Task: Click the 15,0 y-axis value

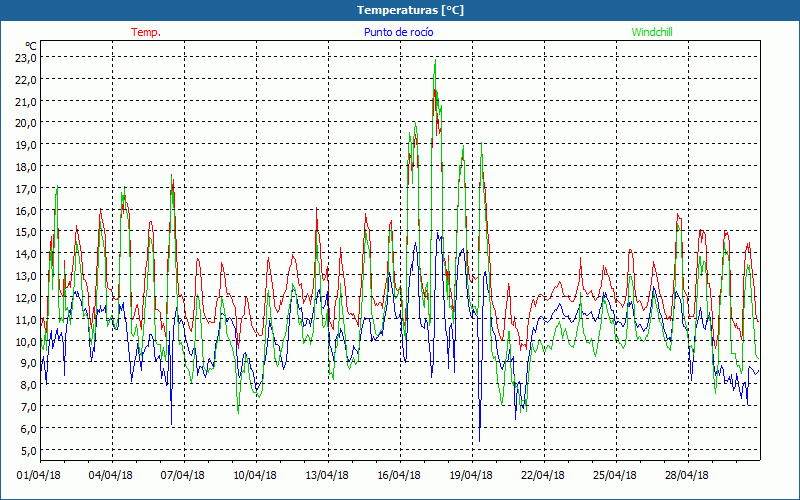Action: click(x=26, y=232)
